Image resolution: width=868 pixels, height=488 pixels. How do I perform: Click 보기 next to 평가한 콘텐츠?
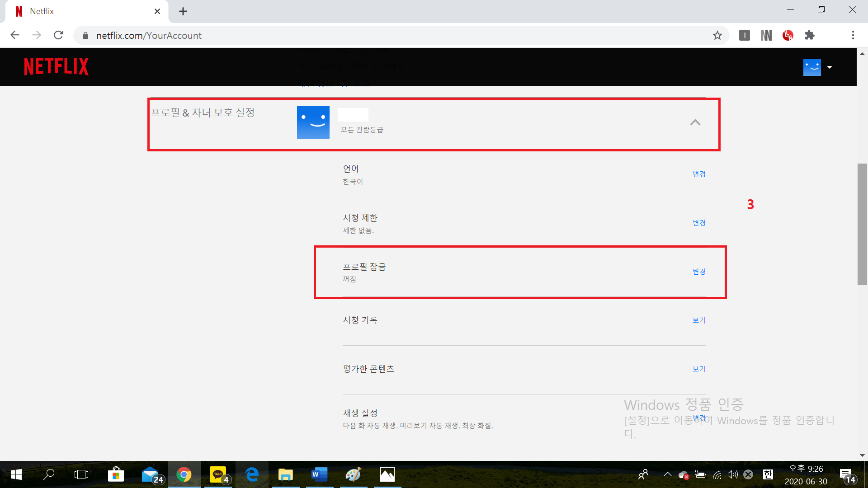pyautogui.click(x=699, y=369)
